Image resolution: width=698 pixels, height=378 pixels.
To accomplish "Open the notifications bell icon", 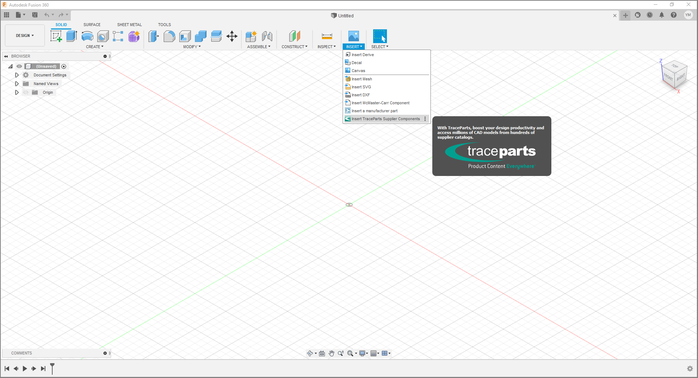I will 661,15.
